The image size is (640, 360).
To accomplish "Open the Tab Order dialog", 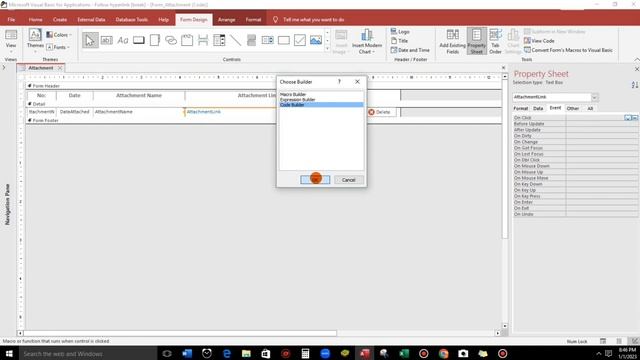I will point(495,41).
